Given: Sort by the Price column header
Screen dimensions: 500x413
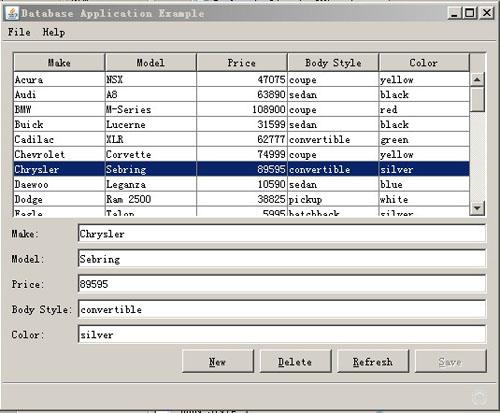Looking at the screenshot, I should coord(242,62).
